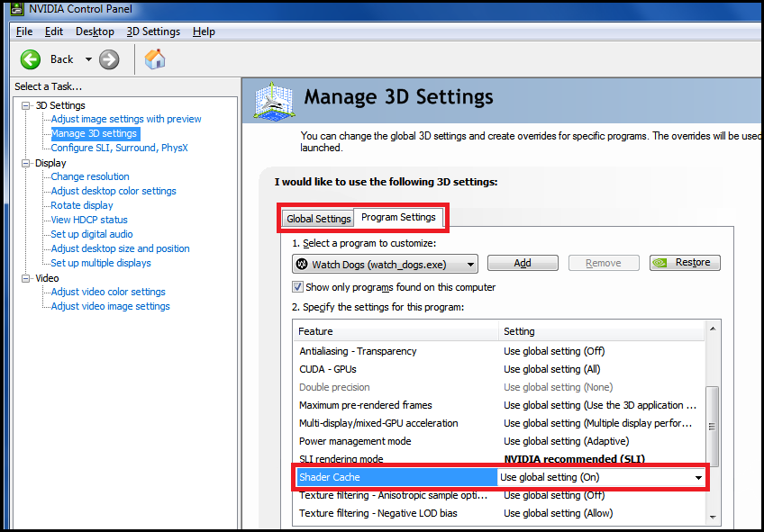Select Texture filtering - Anisotropic sample row
Viewport: 764px width, 532px height.
click(498, 495)
